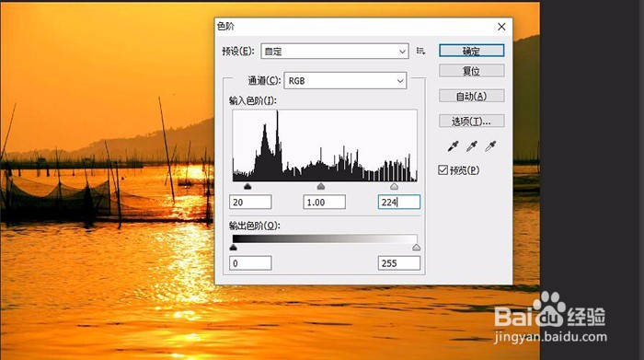Select the input shadow slider handle
This screenshot has width=644, height=360.
coord(247,187)
